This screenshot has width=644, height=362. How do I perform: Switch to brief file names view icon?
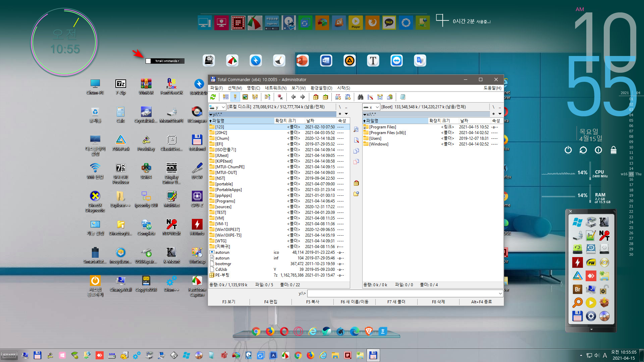(x=226, y=97)
